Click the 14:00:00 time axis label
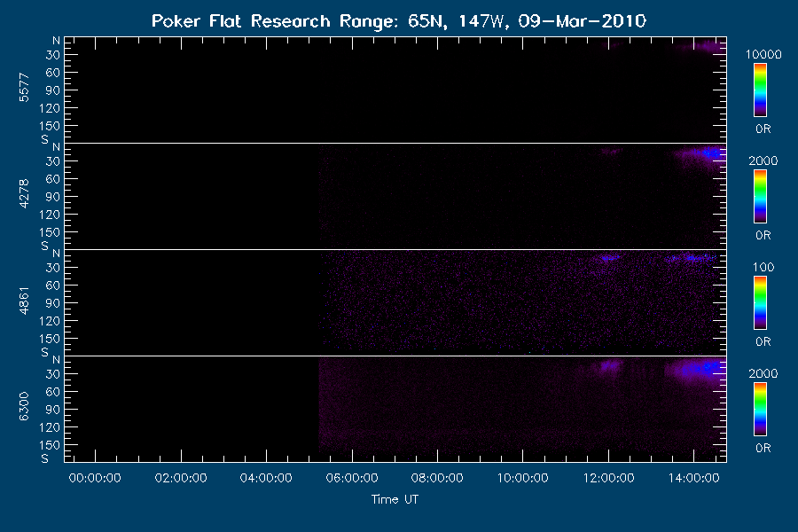 pyautogui.click(x=694, y=478)
